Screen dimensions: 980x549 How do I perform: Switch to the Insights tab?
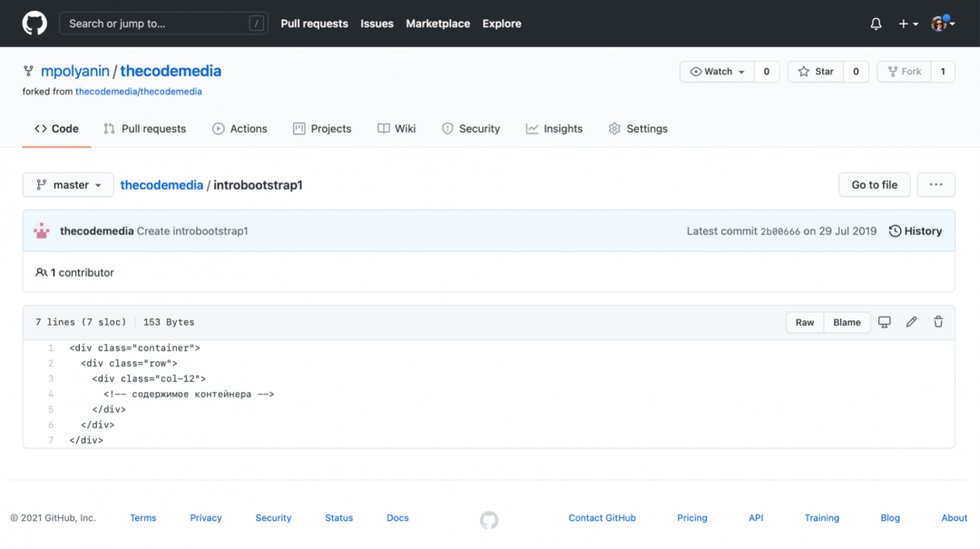pos(554,129)
